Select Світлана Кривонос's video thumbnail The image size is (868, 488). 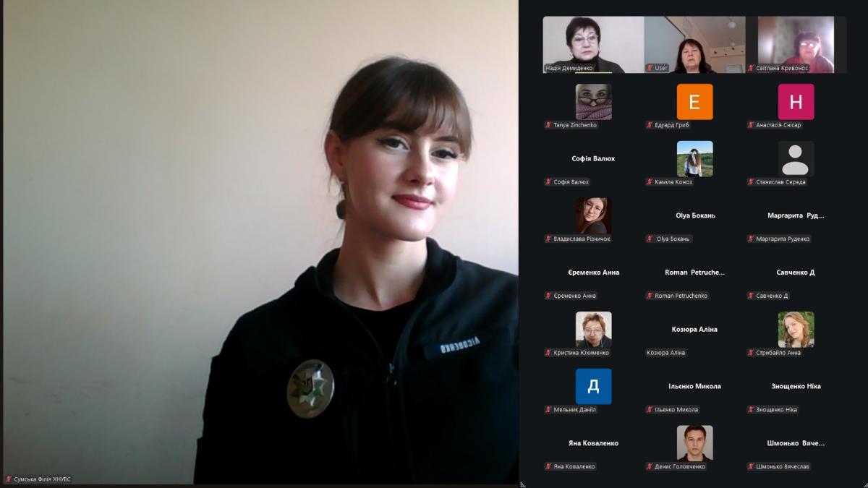point(796,45)
